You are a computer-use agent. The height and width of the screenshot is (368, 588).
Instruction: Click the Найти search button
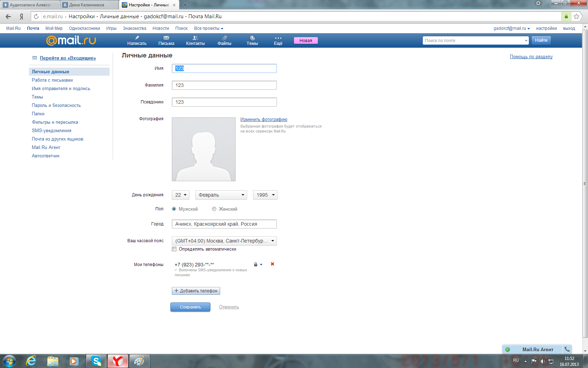click(x=541, y=40)
